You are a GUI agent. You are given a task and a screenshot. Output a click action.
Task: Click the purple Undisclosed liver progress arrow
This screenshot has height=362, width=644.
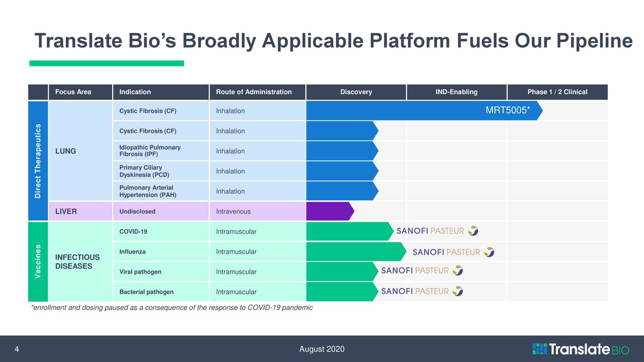(x=330, y=211)
